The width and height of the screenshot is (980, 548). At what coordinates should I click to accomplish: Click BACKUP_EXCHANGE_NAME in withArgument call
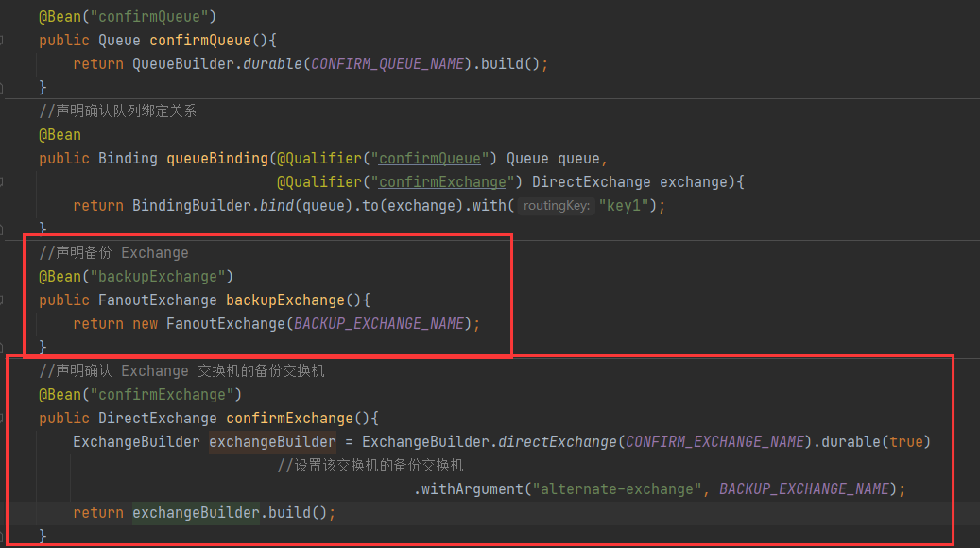coord(804,489)
